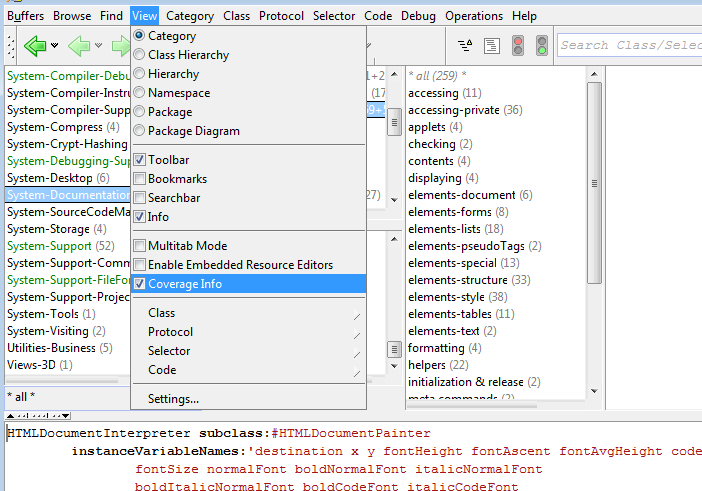Click the green traffic light icon

[x=542, y=46]
